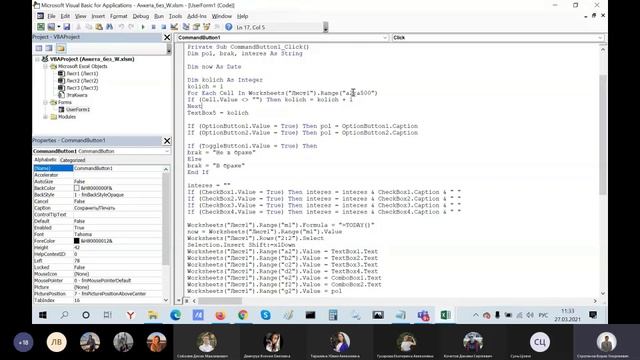Run the macro with the play icon
The height and width of the screenshot is (360, 640).
[x=143, y=27]
